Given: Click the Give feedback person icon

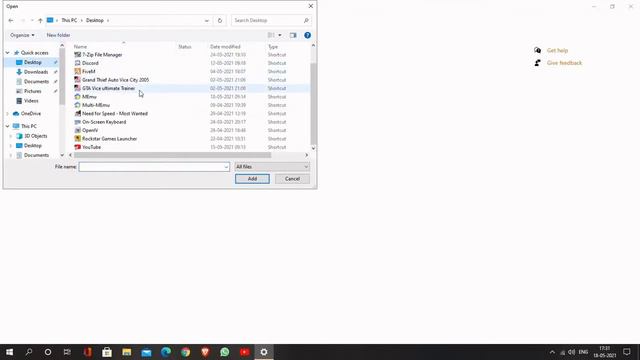Looking at the screenshot, I should [x=538, y=63].
